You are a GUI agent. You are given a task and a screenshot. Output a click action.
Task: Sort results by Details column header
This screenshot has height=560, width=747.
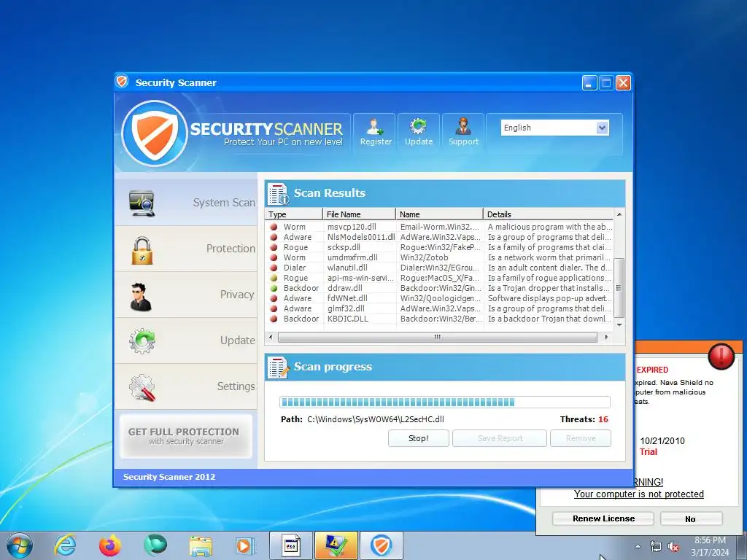click(x=548, y=214)
